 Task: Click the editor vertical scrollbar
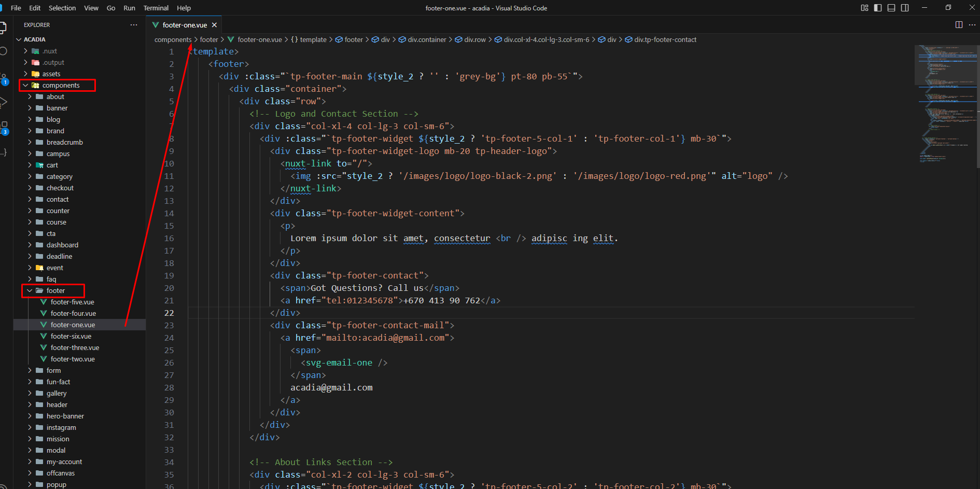977,106
